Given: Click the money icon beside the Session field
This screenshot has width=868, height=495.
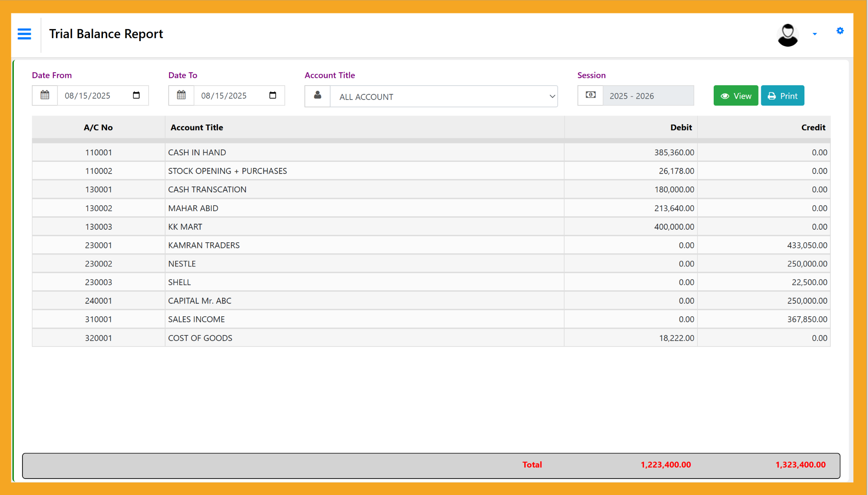Looking at the screenshot, I should [590, 95].
